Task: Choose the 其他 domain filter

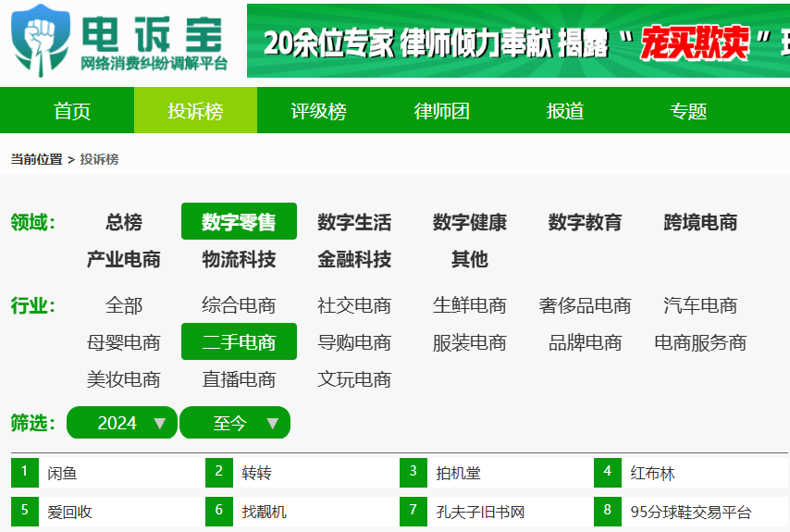Action: [x=470, y=259]
